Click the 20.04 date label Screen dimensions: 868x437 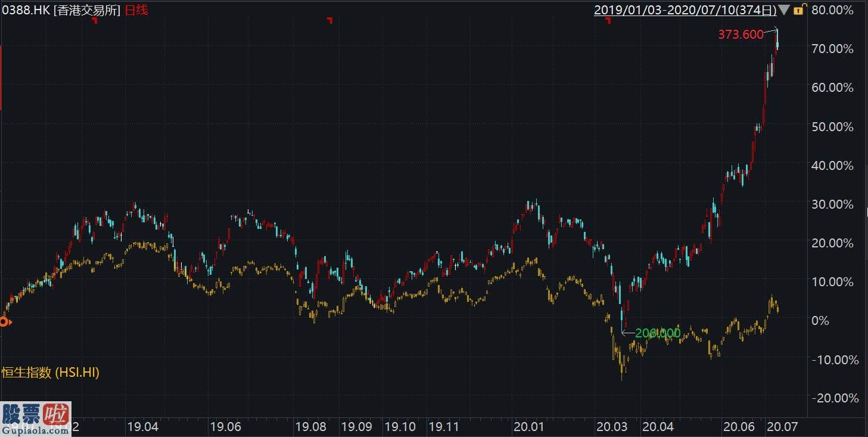(658, 427)
